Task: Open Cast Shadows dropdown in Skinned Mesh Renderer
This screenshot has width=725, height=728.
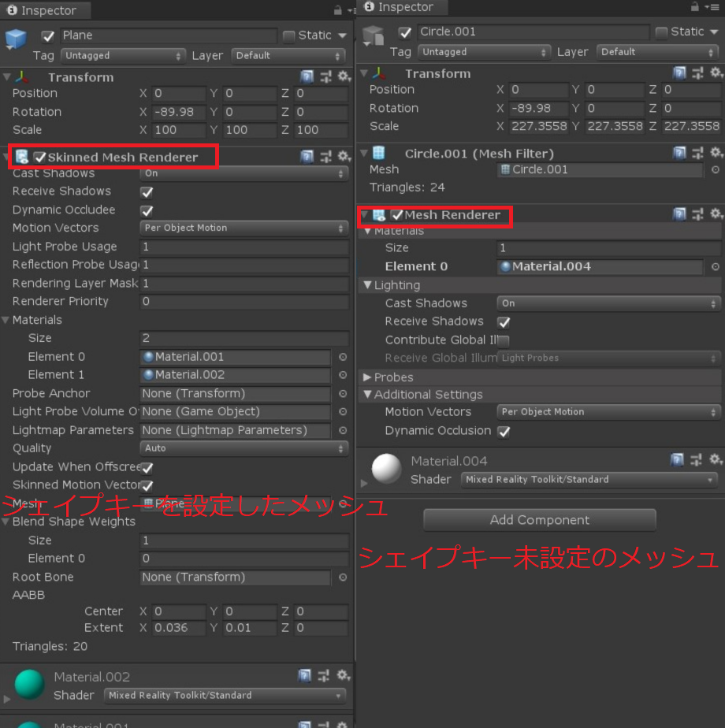Action: (244, 173)
